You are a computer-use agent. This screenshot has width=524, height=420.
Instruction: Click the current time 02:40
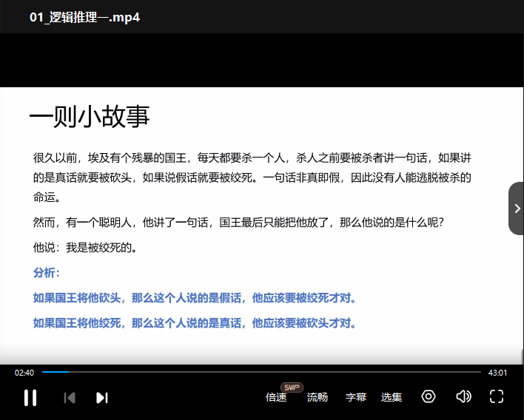[24, 373]
